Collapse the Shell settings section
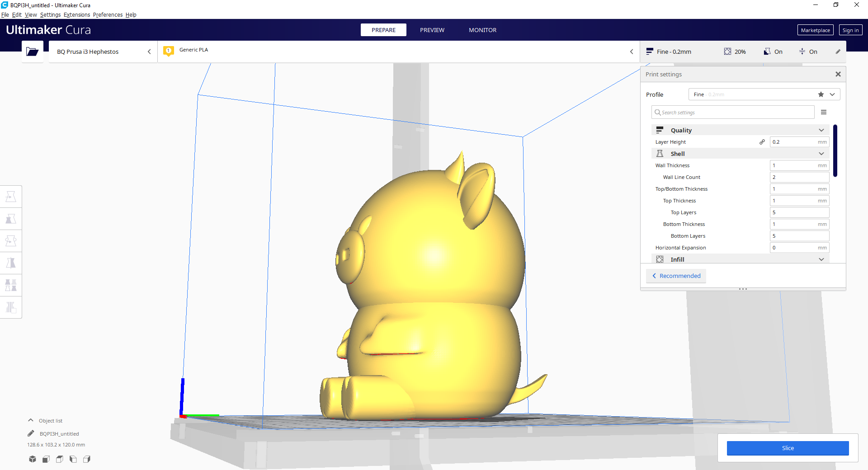Viewport: 868px width, 470px height. pyautogui.click(x=821, y=153)
